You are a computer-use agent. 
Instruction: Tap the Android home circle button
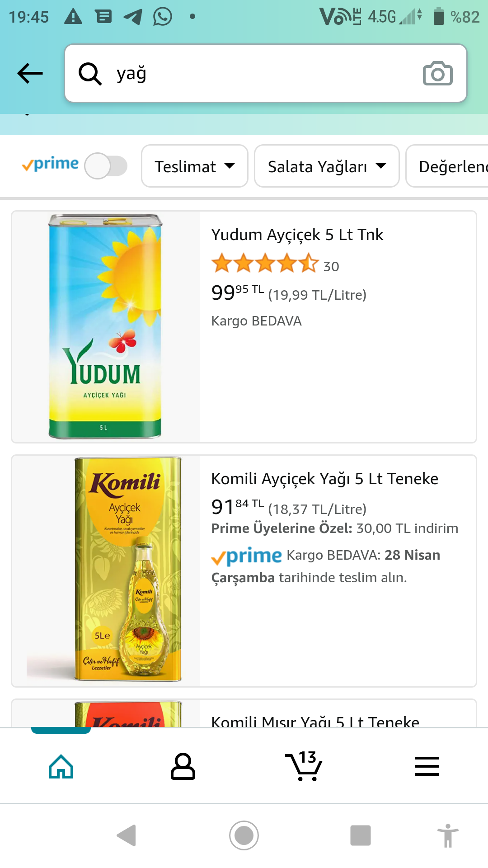(x=244, y=835)
